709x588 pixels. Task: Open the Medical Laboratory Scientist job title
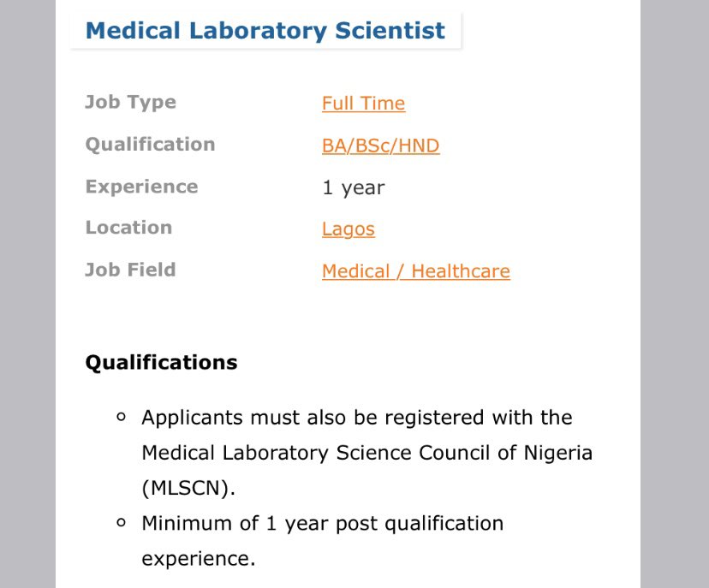point(265,31)
